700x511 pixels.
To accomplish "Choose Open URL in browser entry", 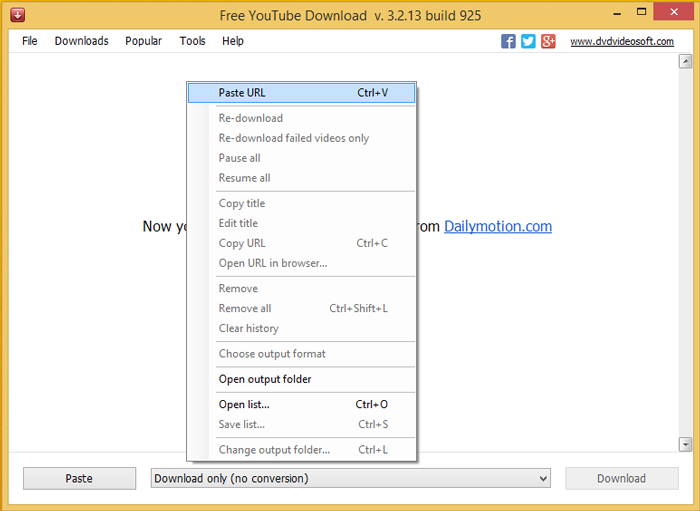I will click(x=301, y=263).
